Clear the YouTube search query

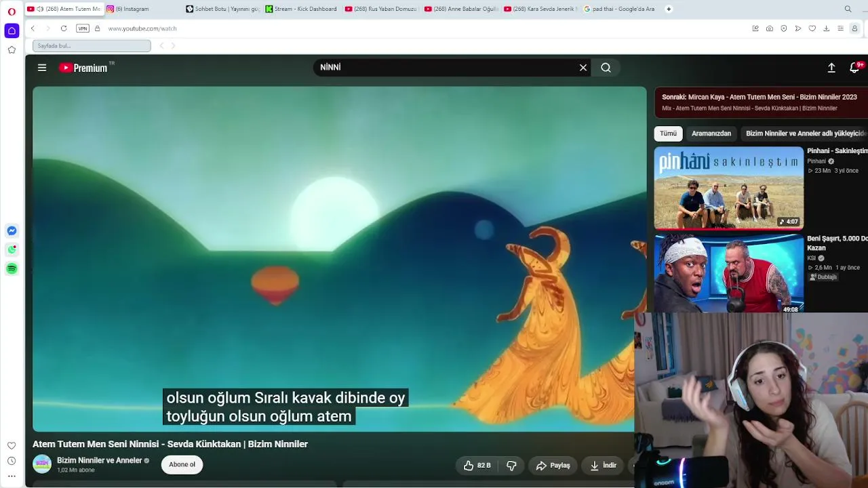tap(583, 68)
